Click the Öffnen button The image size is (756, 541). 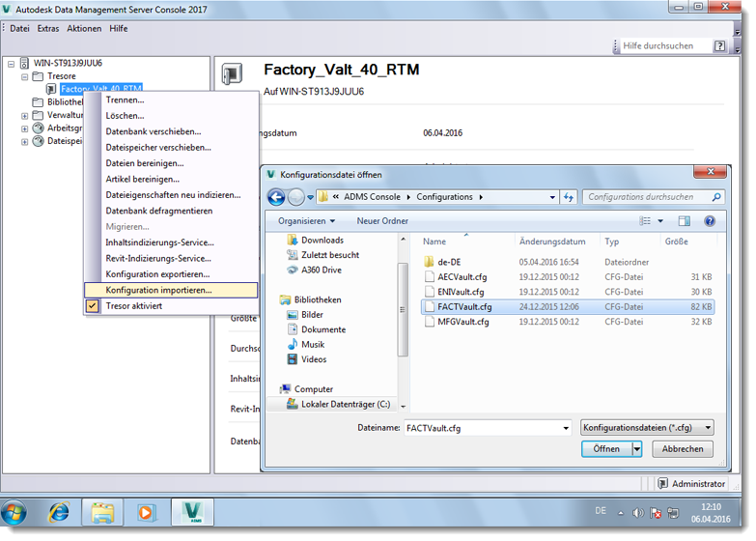606,449
